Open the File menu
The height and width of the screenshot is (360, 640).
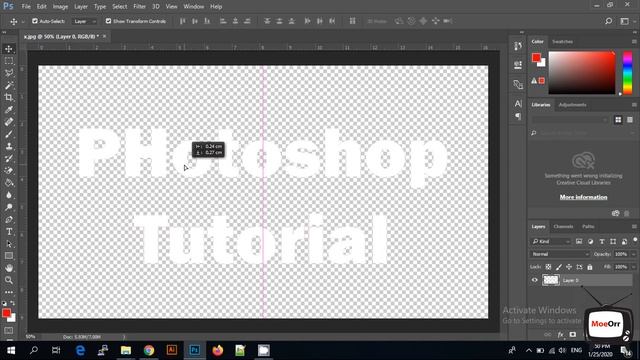pyautogui.click(x=26, y=7)
